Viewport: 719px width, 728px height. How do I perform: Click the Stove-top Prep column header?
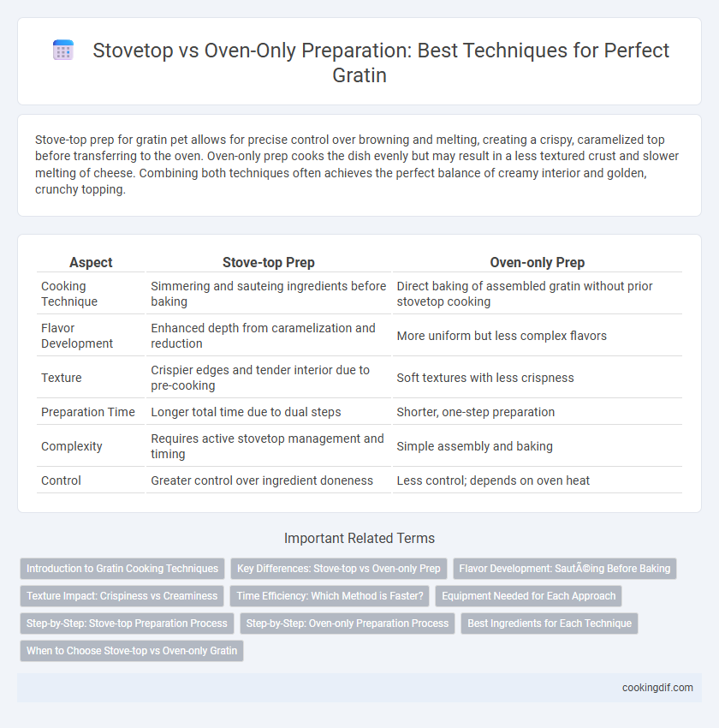pyautogui.click(x=269, y=262)
